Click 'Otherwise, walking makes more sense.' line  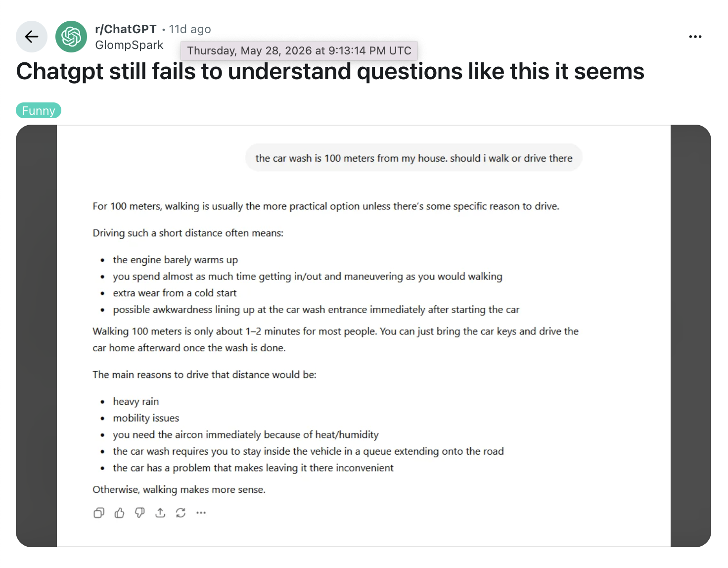click(x=179, y=489)
